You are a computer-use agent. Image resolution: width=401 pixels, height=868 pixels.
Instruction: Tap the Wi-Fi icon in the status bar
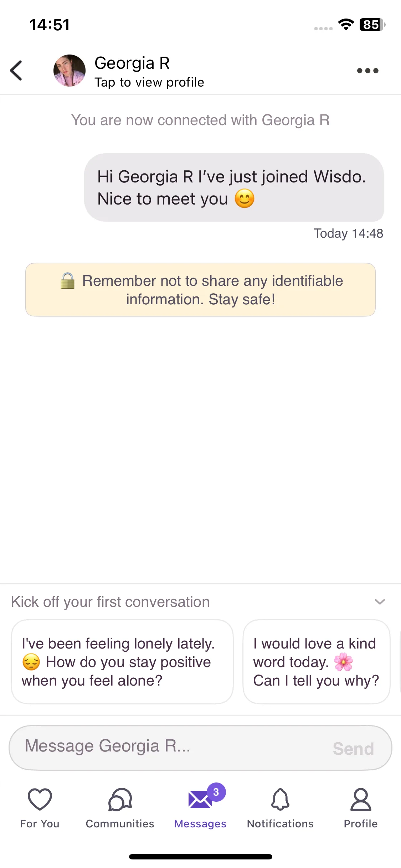coord(346,25)
